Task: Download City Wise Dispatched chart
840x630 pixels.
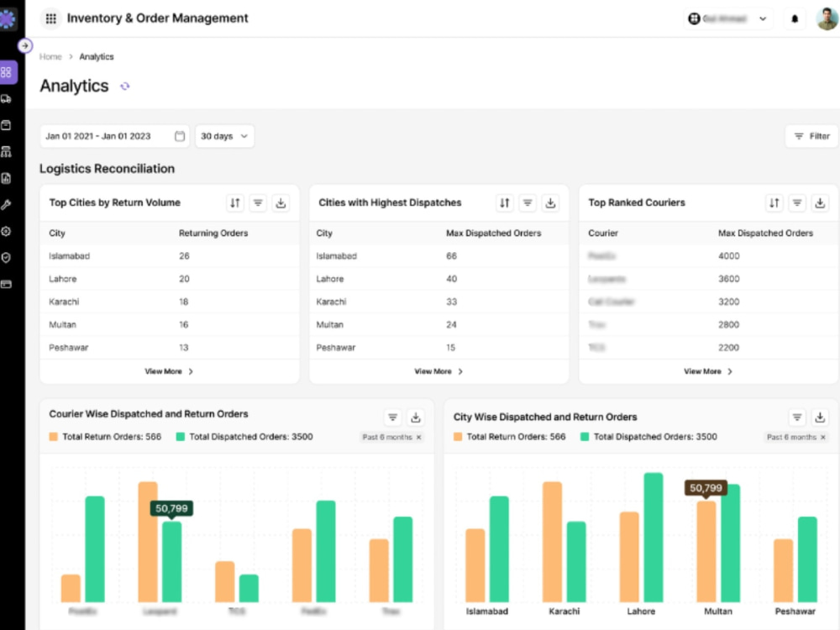Action: 820,417
